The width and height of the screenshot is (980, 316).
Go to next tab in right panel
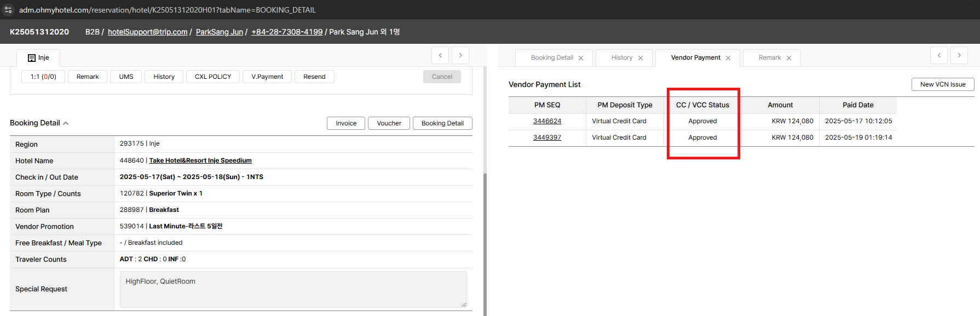coord(959,55)
